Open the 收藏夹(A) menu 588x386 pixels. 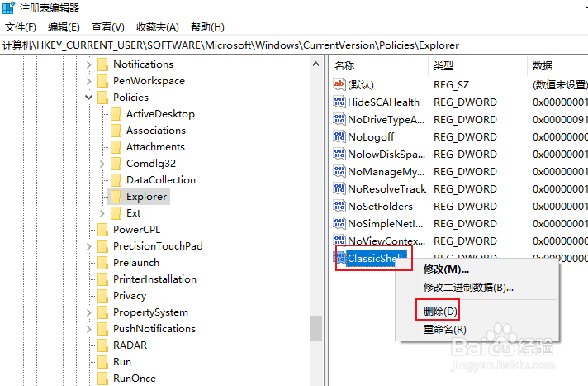158,27
